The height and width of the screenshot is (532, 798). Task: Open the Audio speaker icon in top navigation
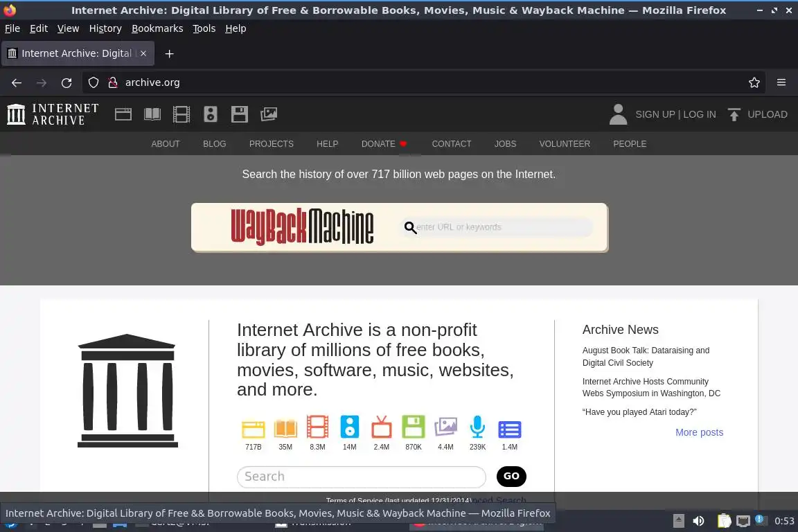pyautogui.click(x=210, y=114)
